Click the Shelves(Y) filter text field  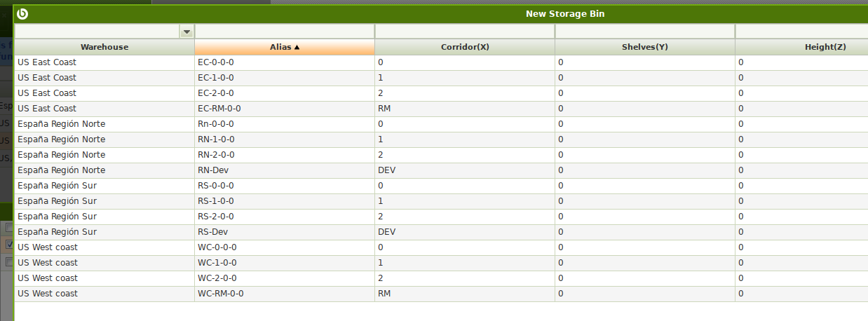tap(645, 32)
